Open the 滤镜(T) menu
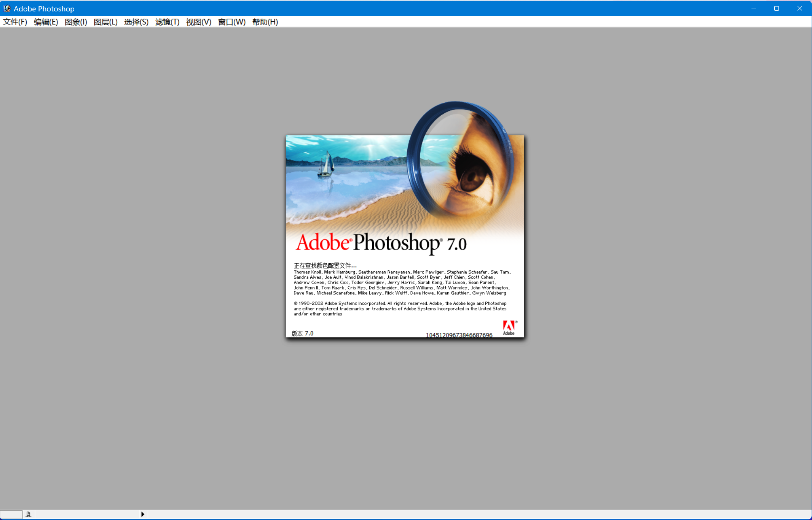The height and width of the screenshot is (520, 812). point(167,22)
